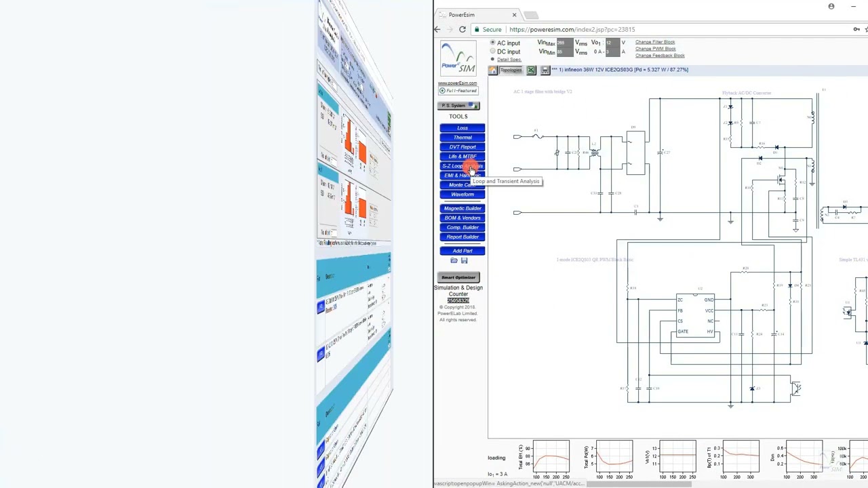The width and height of the screenshot is (868, 488).
Task: Select the Full-Featured radio option
Action: 442,91
